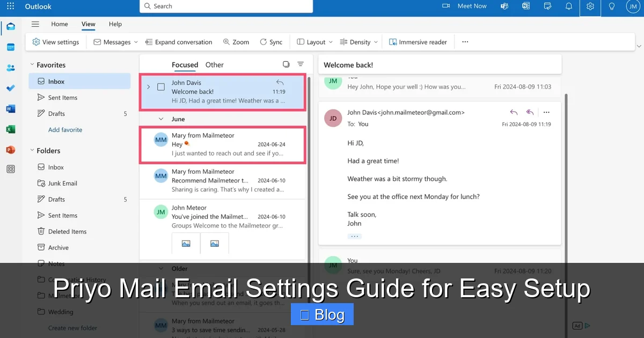644x338 pixels.
Task: Open the Calendar from the left rail
Action: pyautogui.click(x=11, y=47)
